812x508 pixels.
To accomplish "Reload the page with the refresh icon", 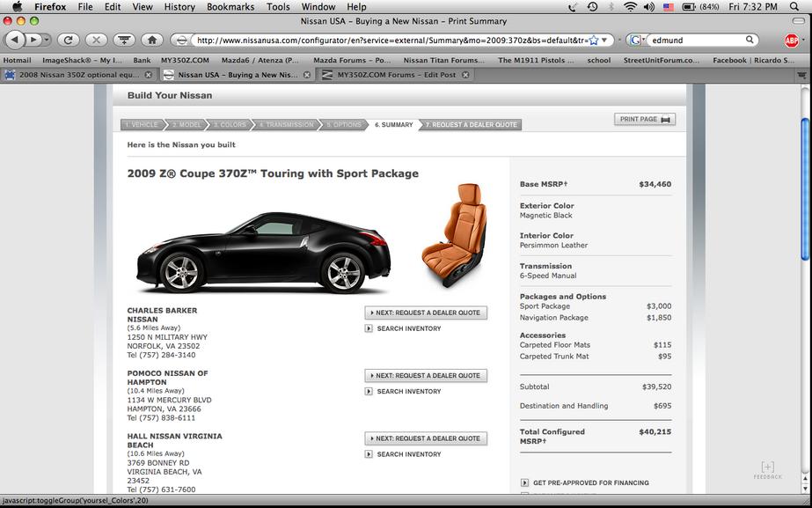I will [x=69, y=40].
